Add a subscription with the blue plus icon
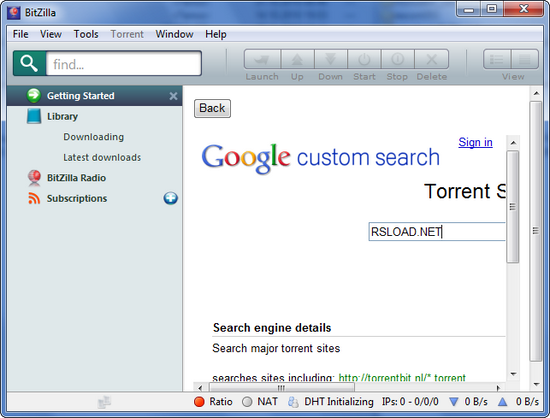Screen dimensions: 550x418 pyautogui.click(x=170, y=198)
